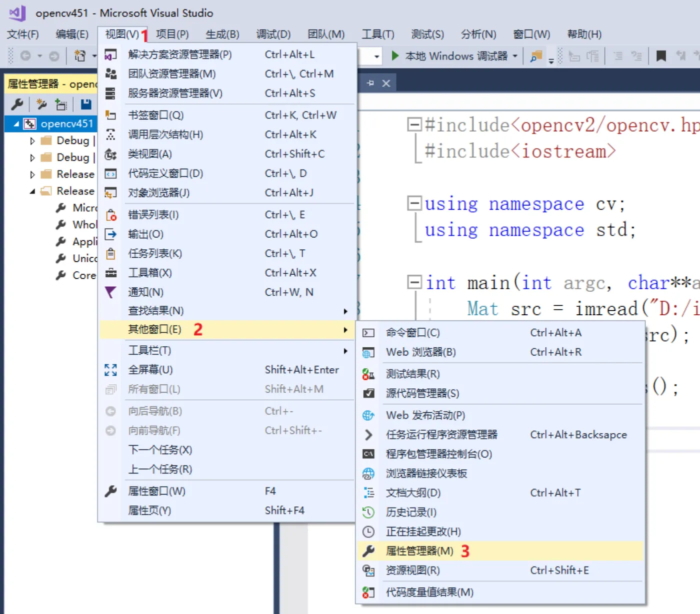Screen dimensions: 700x614
Task: Click the Server Explorer icon in menu
Action: click(110, 94)
